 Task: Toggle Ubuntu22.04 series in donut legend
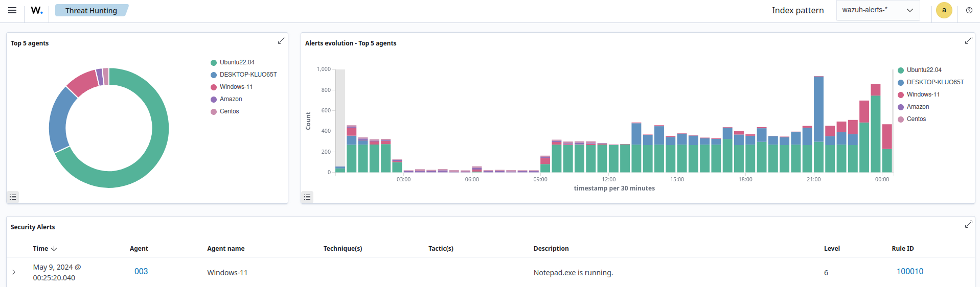(237, 62)
